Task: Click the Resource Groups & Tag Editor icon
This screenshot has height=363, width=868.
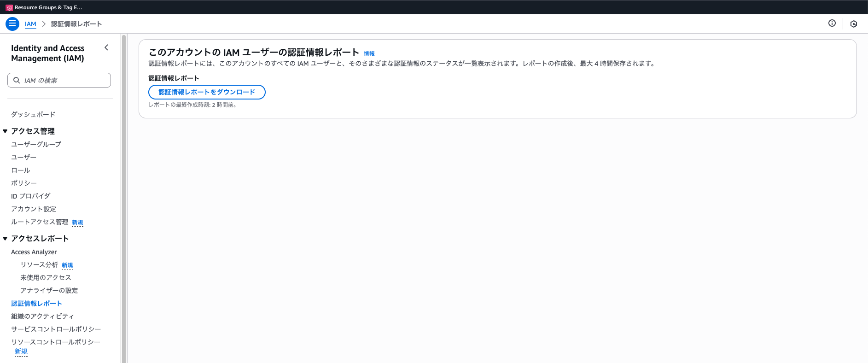Action: [x=9, y=7]
